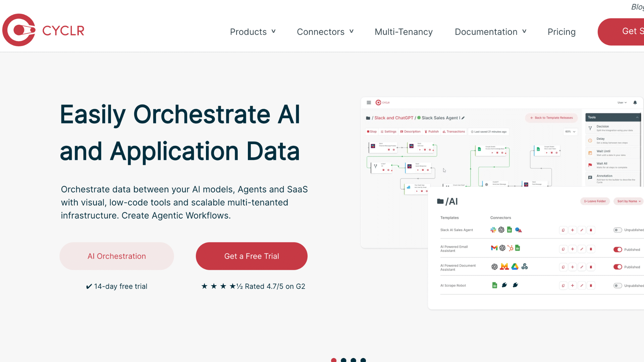
Task: Open the Pricing page from the navigation
Action: pyautogui.click(x=561, y=32)
